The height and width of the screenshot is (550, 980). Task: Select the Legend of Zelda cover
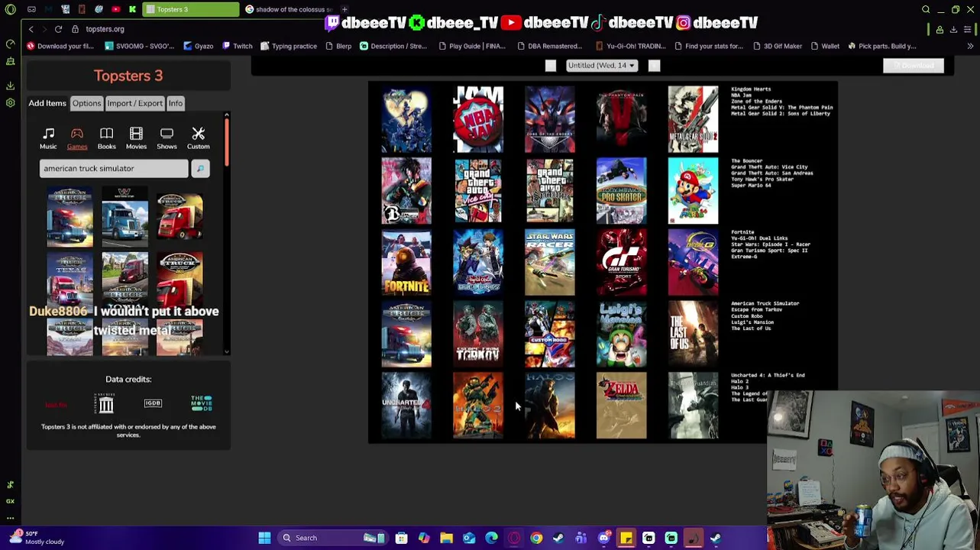tap(622, 406)
